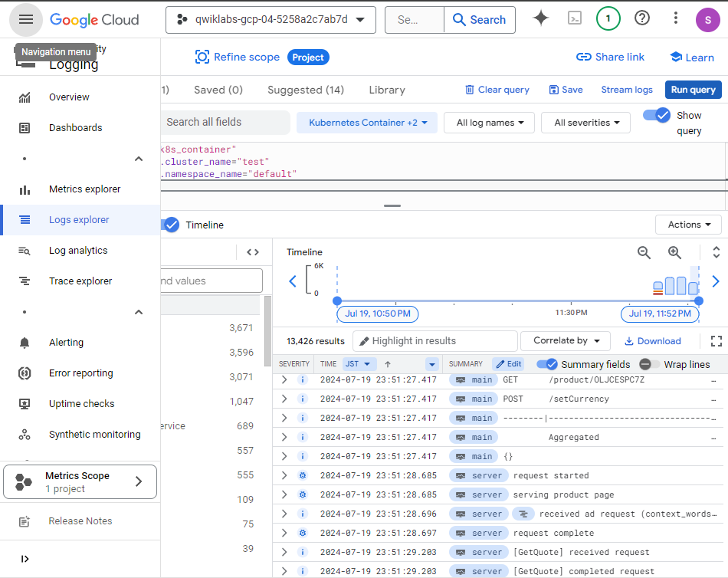
Task: Click the Trace explorer icon
Action: 25,281
